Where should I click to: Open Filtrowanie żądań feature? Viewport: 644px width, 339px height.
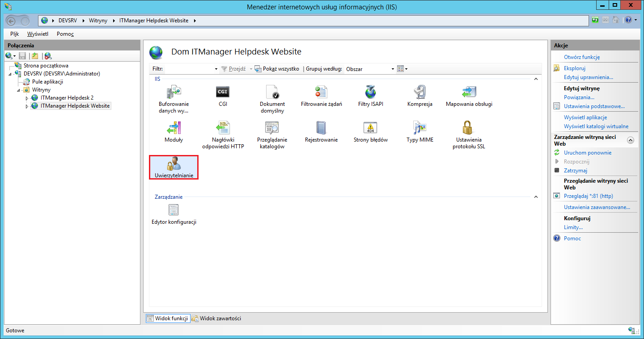coord(321,96)
